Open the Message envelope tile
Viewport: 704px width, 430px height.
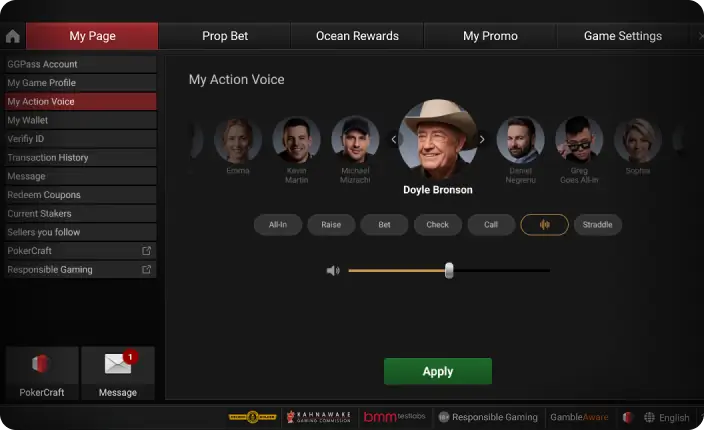[x=118, y=373]
